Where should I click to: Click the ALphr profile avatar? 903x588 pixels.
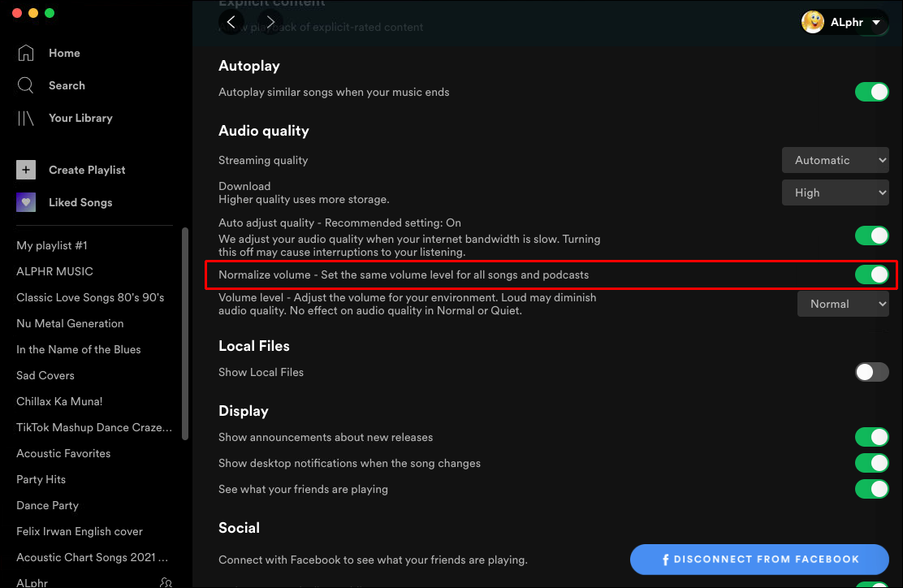813,23
